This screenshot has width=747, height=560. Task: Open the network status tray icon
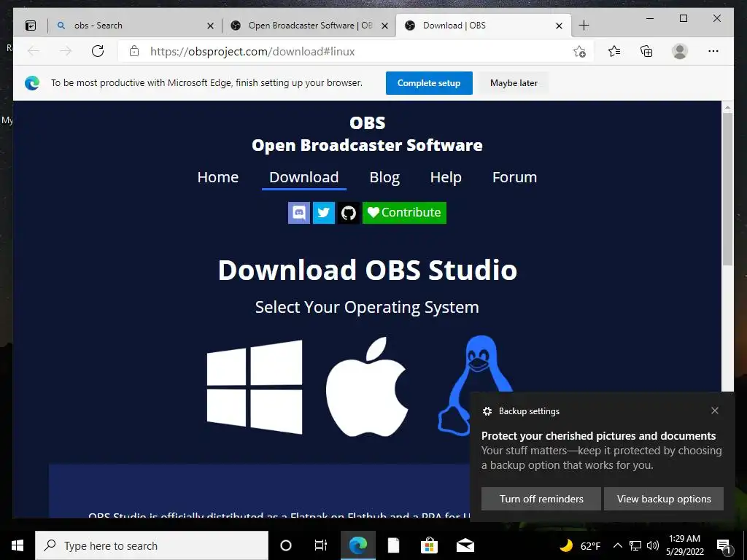click(x=635, y=545)
